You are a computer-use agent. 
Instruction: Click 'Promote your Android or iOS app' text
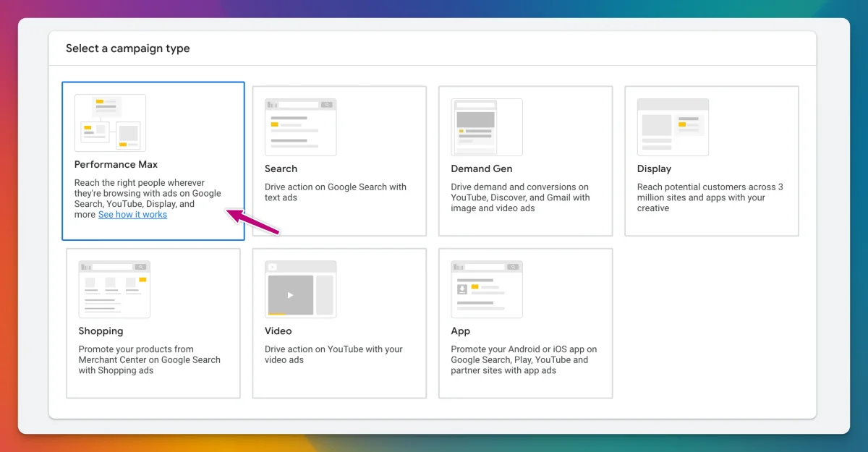click(x=524, y=359)
